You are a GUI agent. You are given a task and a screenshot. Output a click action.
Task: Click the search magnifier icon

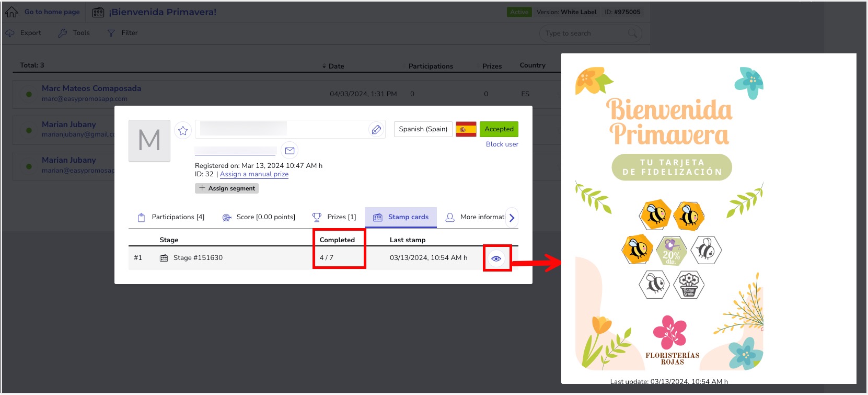[632, 33]
